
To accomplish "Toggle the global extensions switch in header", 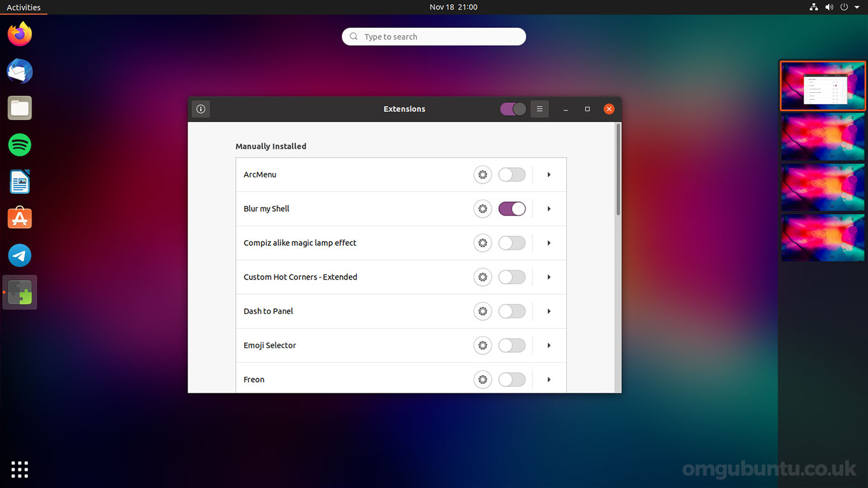I will tap(513, 109).
